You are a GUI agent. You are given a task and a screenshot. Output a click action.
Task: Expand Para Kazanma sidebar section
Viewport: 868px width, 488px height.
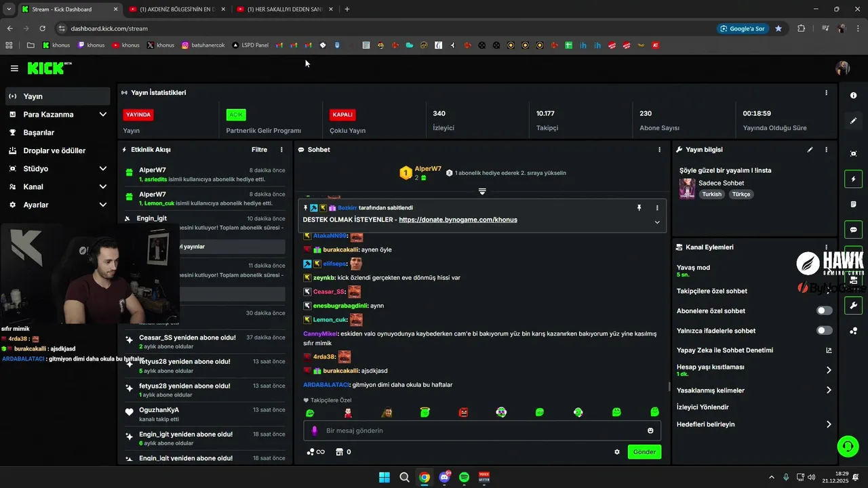pos(103,115)
